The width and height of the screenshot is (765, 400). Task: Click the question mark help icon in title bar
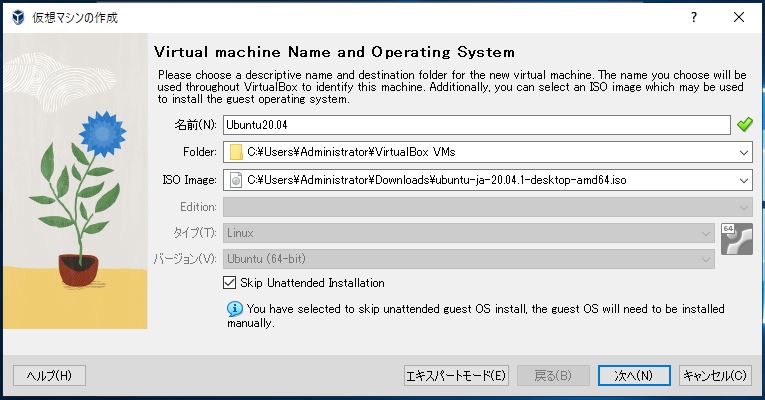pos(694,17)
